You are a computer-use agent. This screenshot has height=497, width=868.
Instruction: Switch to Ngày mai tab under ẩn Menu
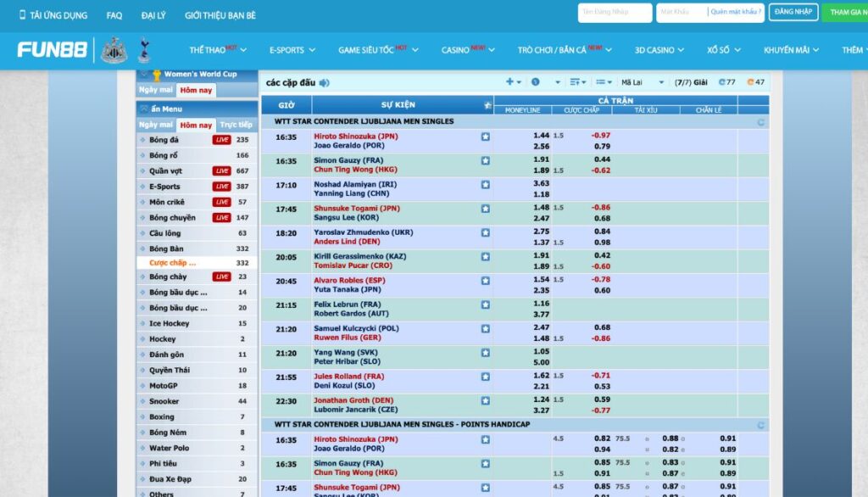point(156,125)
